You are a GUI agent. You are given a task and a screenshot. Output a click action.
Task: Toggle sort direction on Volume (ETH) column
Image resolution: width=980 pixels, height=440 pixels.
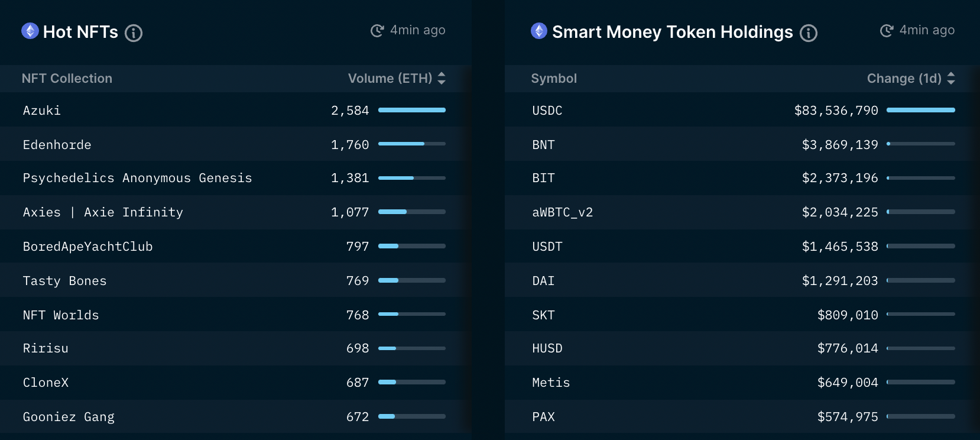click(x=442, y=78)
